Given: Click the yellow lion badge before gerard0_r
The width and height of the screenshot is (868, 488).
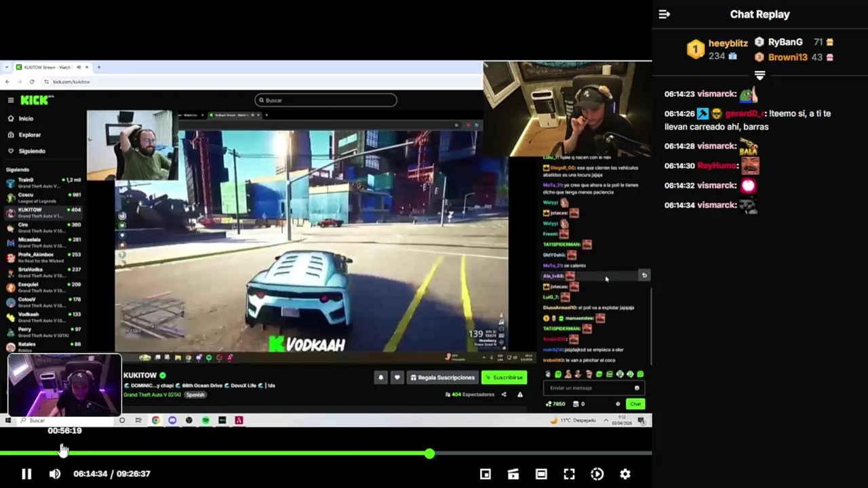Looking at the screenshot, I should click(x=716, y=114).
